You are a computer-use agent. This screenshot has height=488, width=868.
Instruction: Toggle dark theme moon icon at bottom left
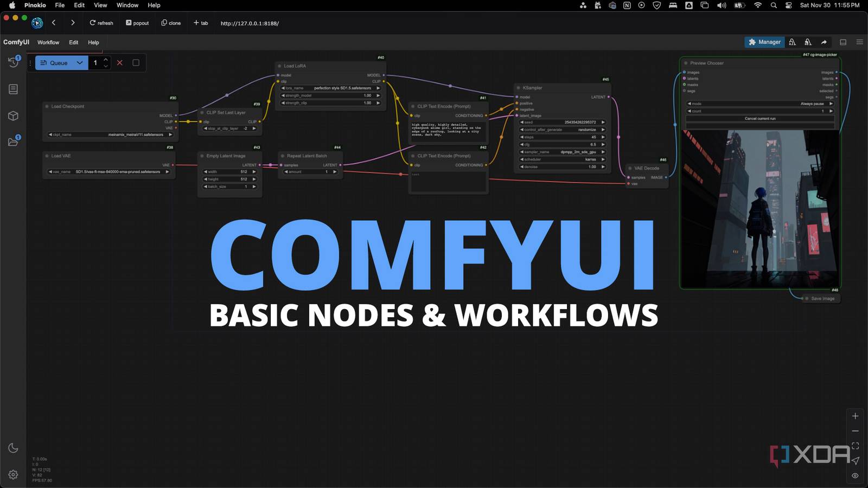tap(13, 447)
